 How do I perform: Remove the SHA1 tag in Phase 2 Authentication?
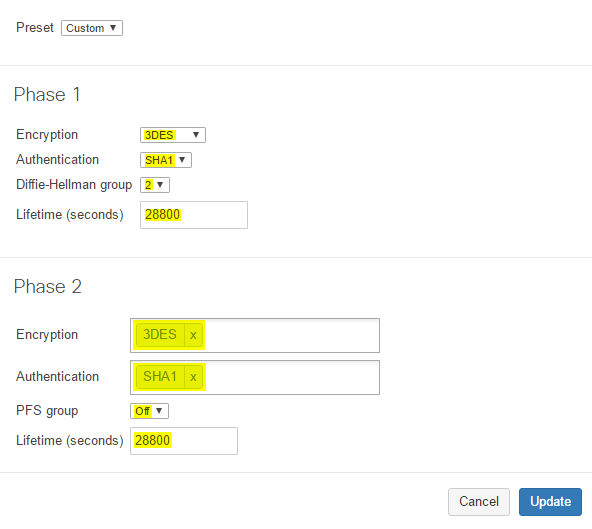pos(193,376)
